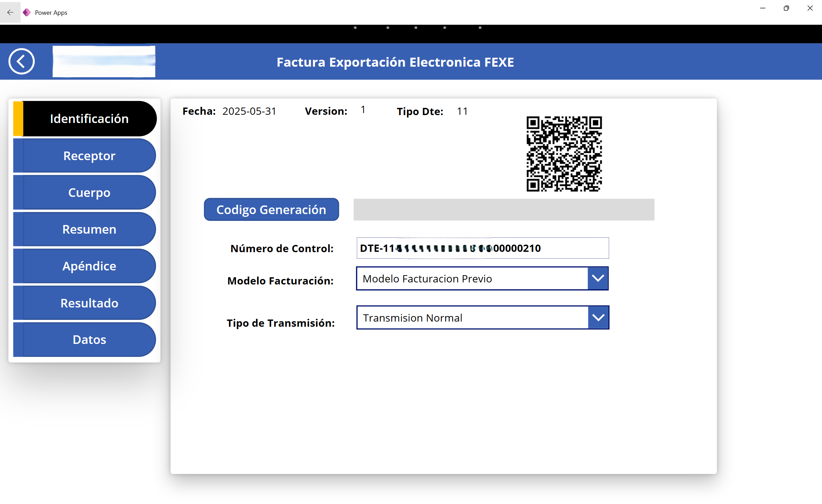Image resolution: width=822 pixels, height=504 pixels.
Task: Open the Cuerpo section
Action: pyautogui.click(x=89, y=192)
